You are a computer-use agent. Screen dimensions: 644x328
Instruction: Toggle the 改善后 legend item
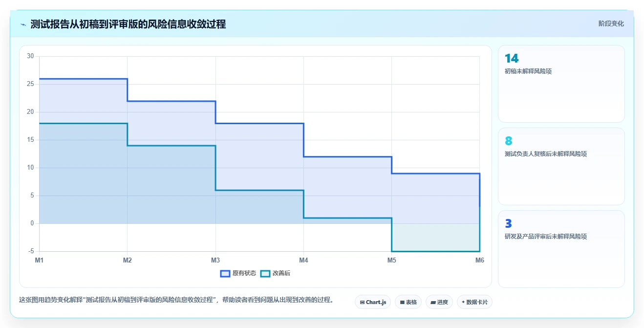point(275,273)
